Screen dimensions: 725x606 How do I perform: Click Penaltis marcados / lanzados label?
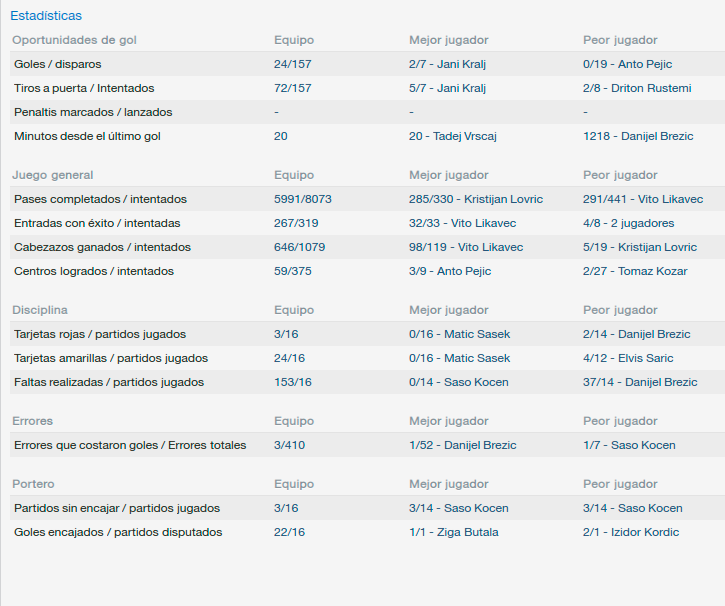93,112
